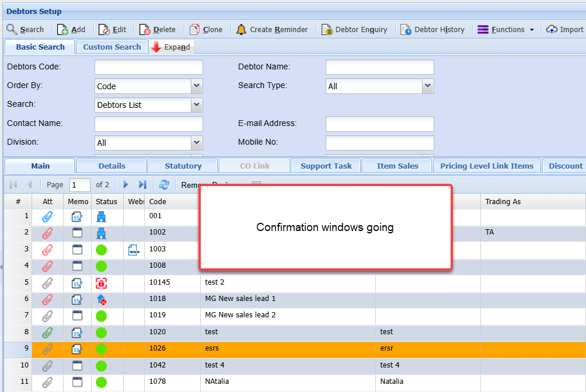The height and width of the screenshot is (392, 586).
Task: Expand the Division dropdown list
Action: point(197,142)
